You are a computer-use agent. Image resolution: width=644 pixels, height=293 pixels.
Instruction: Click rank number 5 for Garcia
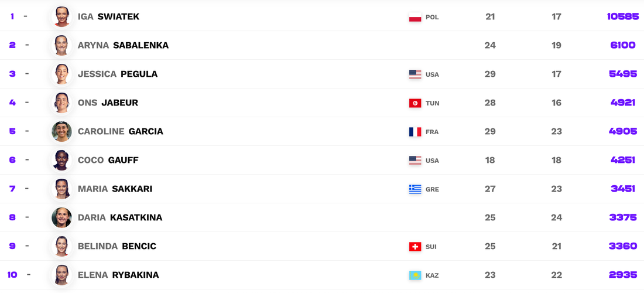(x=12, y=131)
